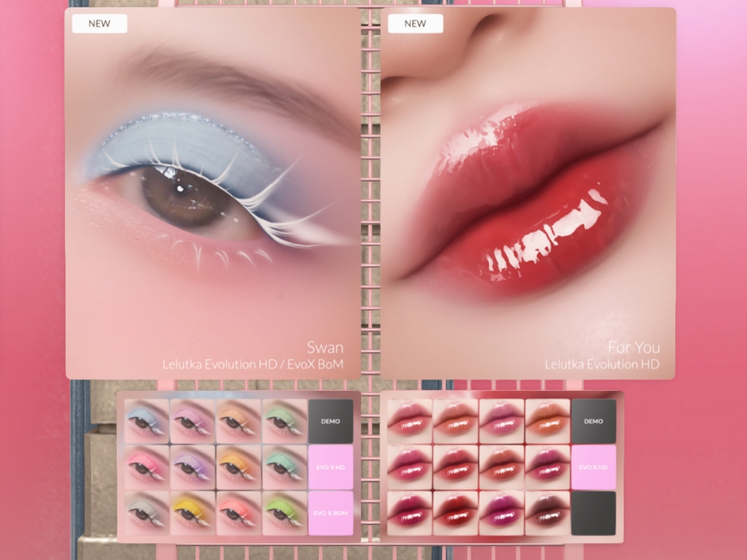Viewport: 747px width, 560px height.
Task: Pick the bright yellow eyeshadow swatch
Action: click(x=193, y=513)
